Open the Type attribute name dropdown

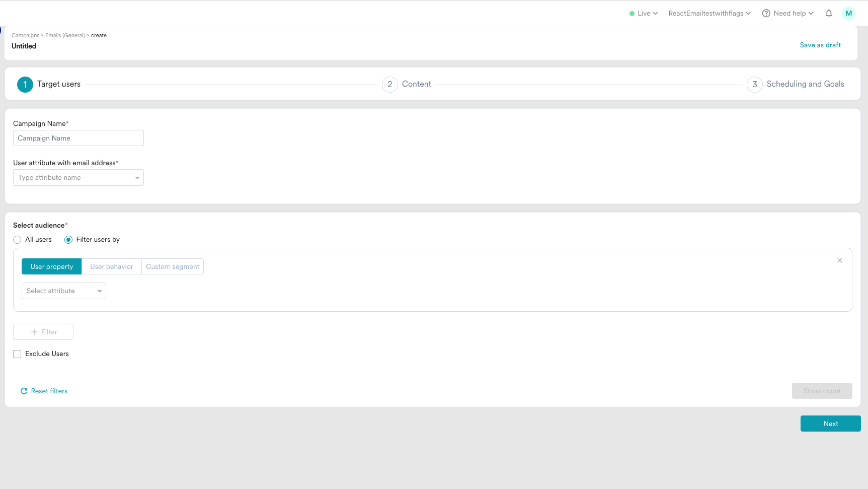[x=78, y=178]
